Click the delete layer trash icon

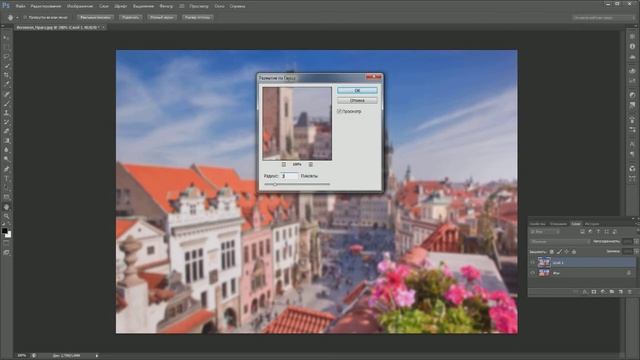coord(630,292)
